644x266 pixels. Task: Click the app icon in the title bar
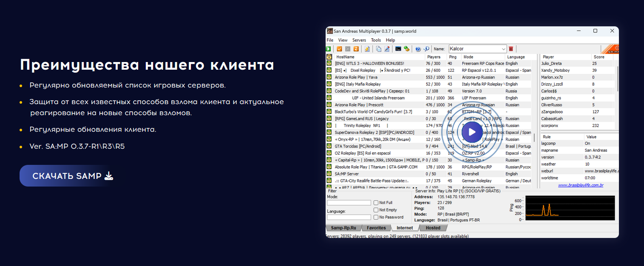(329, 31)
